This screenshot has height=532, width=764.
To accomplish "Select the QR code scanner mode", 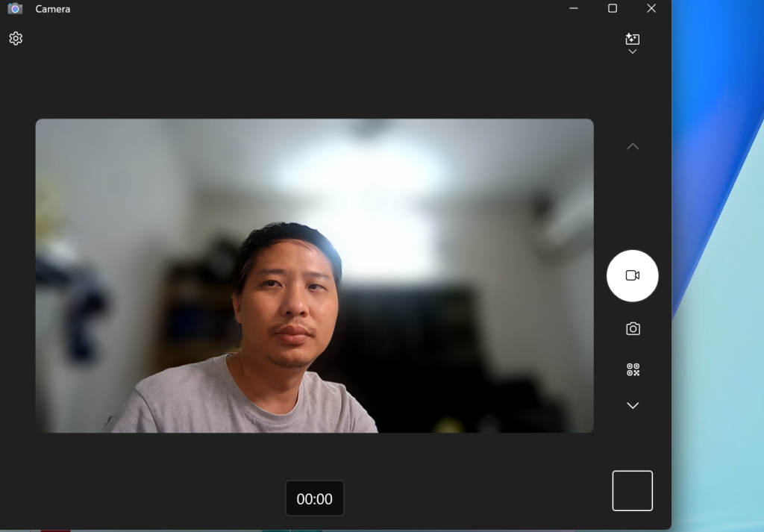I will (x=633, y=369).
